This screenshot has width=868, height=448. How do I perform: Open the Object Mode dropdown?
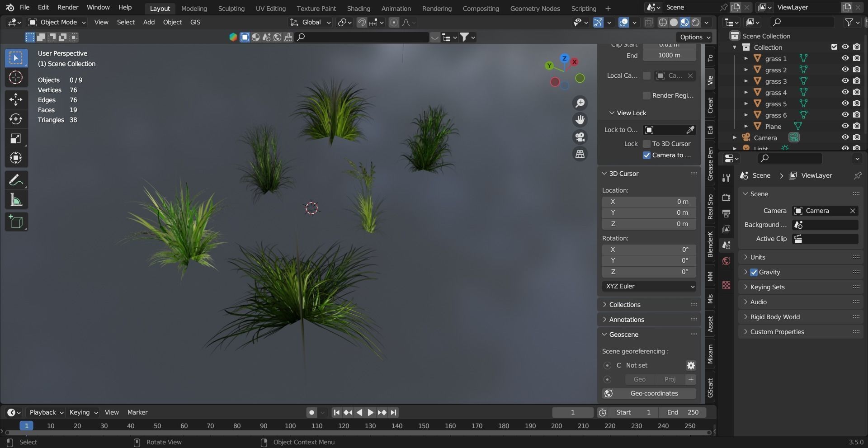pyautogui.click(x=57, y=22)
